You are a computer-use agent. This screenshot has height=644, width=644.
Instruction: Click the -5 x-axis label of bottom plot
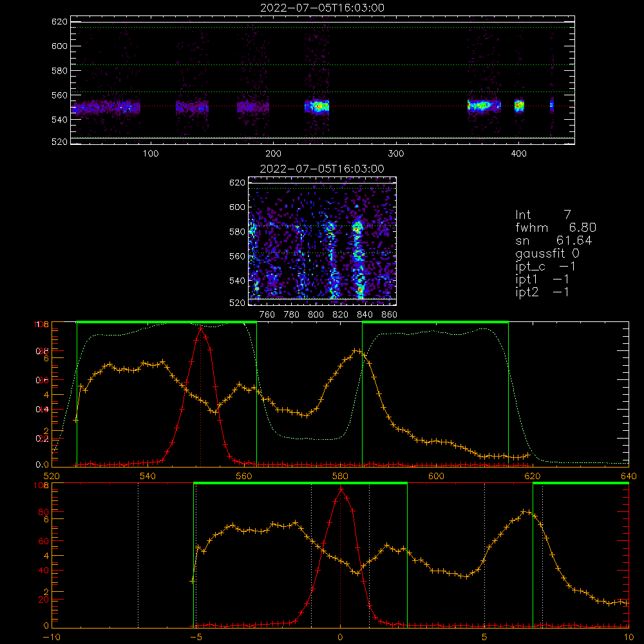(196, 638)
